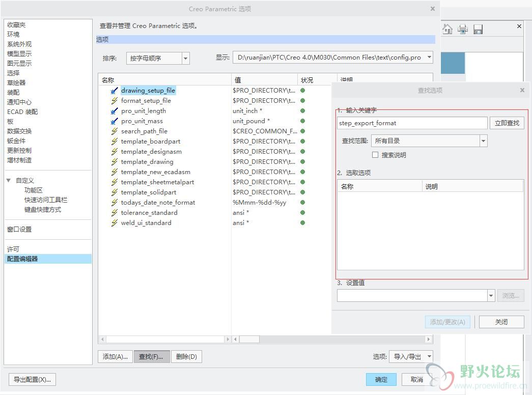Click the 添加(A)... button
The height and width of the screenshot is (395, 532).
point(116,357)
